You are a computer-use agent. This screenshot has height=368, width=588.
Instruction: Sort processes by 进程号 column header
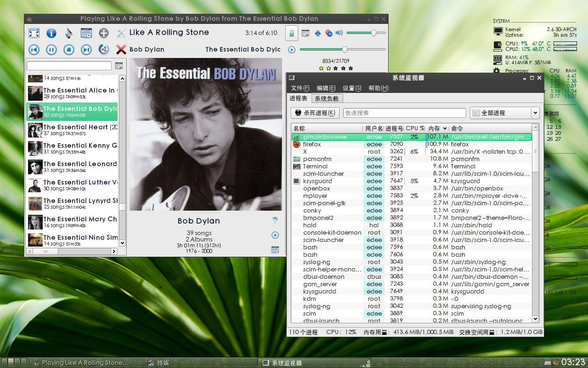pos(394,128)
